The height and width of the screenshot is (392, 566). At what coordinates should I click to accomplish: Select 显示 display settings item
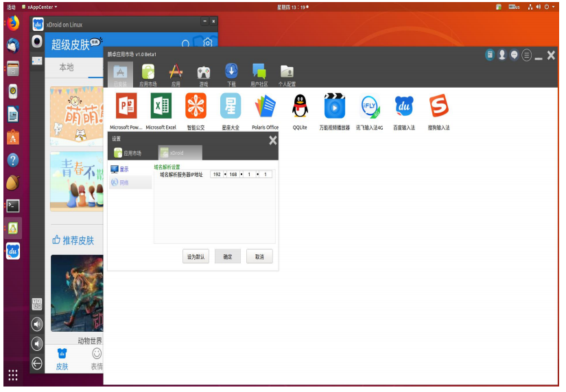[x=120, y=169]
